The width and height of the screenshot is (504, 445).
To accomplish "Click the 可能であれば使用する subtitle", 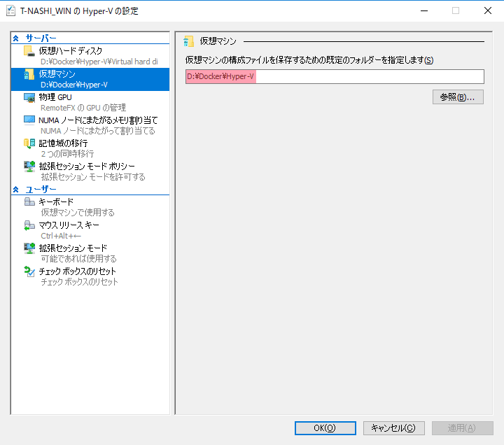I will (x=78, y=259).
